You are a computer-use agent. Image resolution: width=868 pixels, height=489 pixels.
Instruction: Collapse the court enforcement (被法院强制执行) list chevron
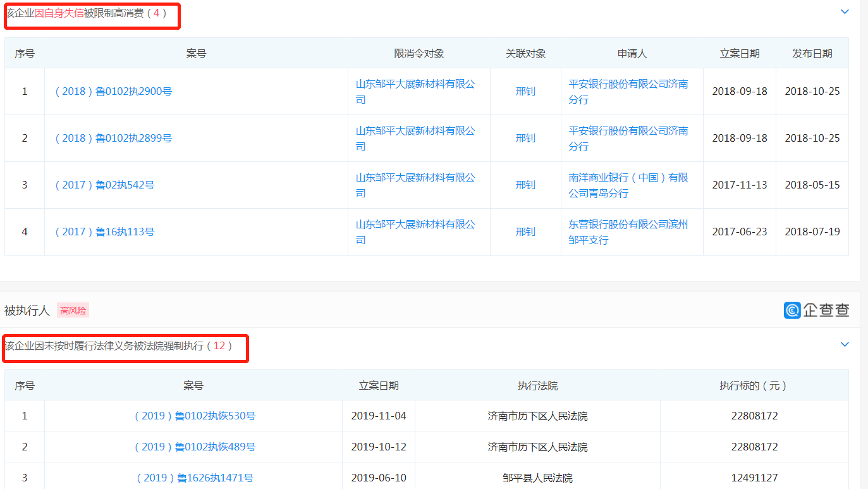pyautogui.click(x=845, y=345)
